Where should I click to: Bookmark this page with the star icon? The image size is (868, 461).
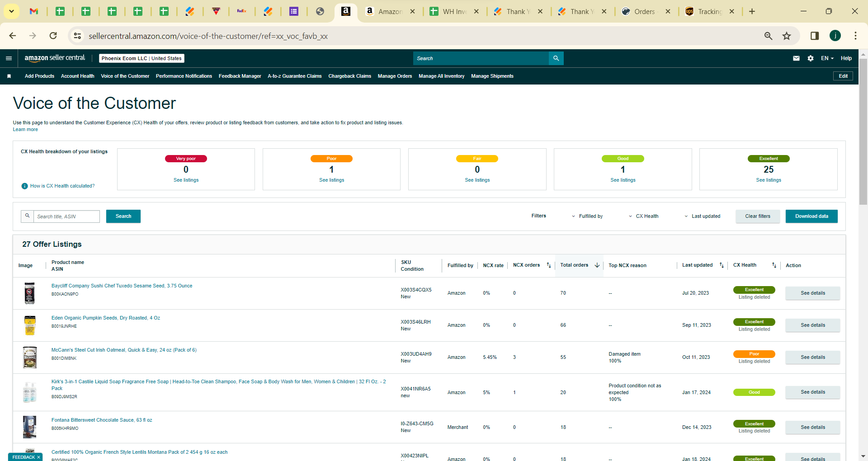[x=787, y=36]
